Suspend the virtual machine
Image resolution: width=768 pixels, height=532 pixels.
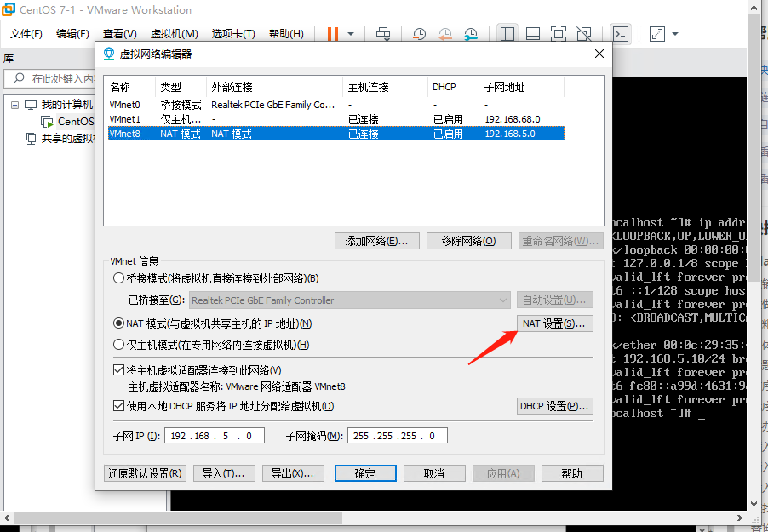point(332,34)
